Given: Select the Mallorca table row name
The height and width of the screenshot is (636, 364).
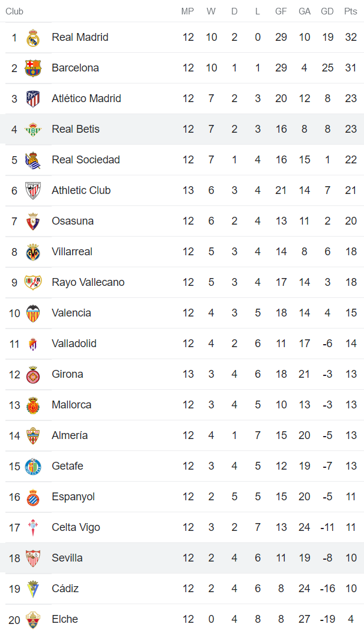Looking at the screenshot, I should click(71, 405).
